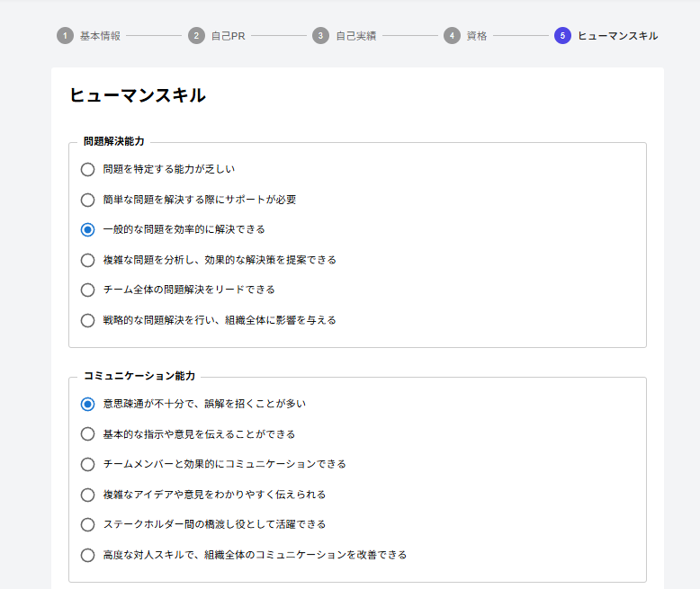
Task: Choose 簡単な問題を解決する際にサポートが必要
Action: (x=87, y=200)
